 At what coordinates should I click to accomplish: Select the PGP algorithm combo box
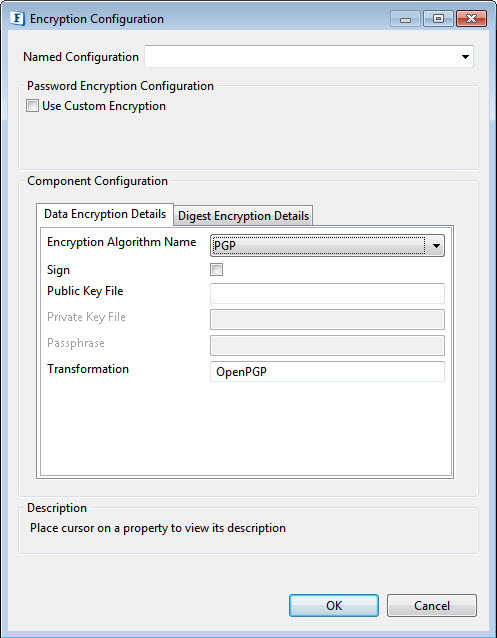pyautogui.click(x=327, y=246)
